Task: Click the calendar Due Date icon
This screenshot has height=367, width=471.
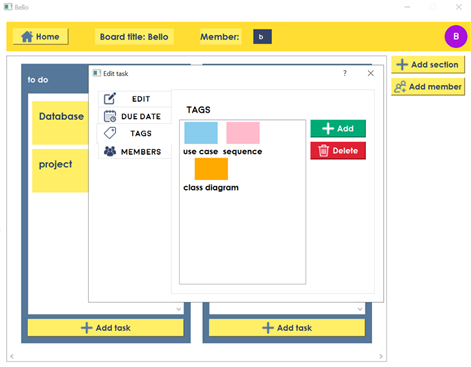Action: [110, 116]
